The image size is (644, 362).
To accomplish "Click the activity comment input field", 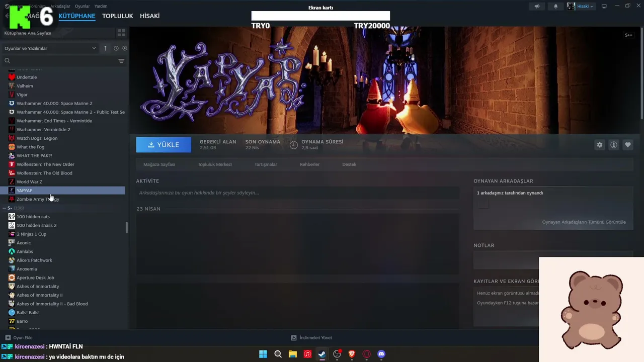I will tap(297, 193).
